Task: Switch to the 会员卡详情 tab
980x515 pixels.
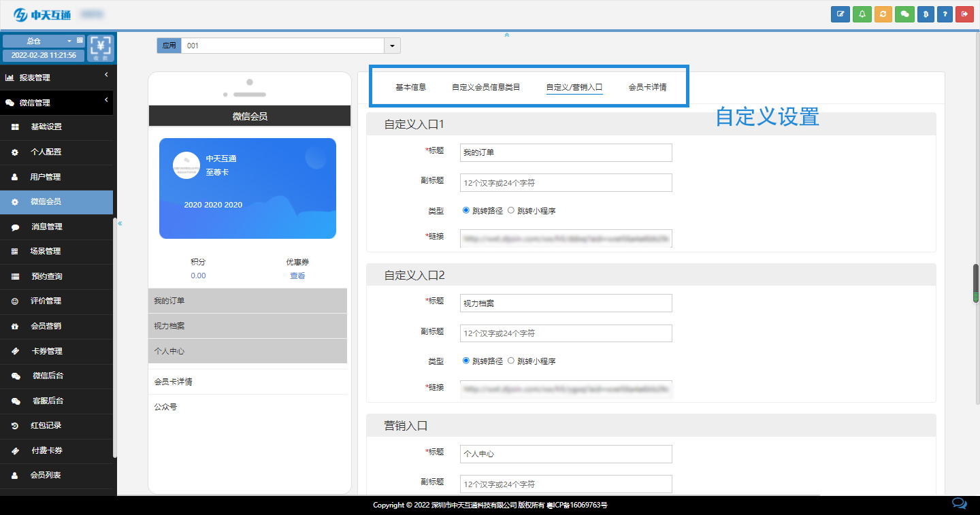Action: tap(647, 87)
